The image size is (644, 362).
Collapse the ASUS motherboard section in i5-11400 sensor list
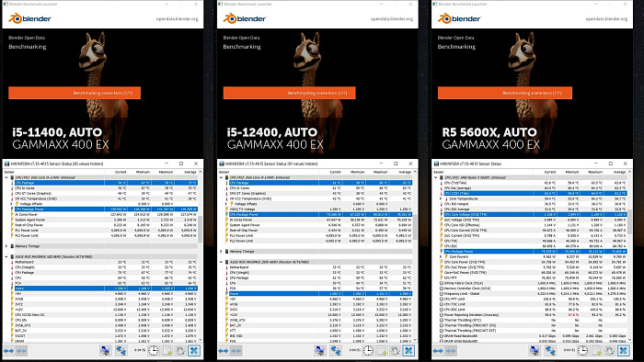6,256
